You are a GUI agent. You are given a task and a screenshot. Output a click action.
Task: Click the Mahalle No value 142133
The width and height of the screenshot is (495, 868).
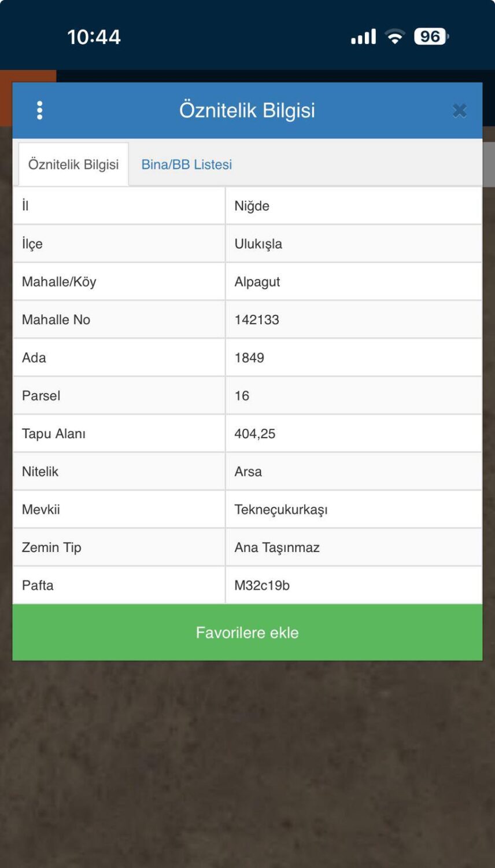click(257, 319)
